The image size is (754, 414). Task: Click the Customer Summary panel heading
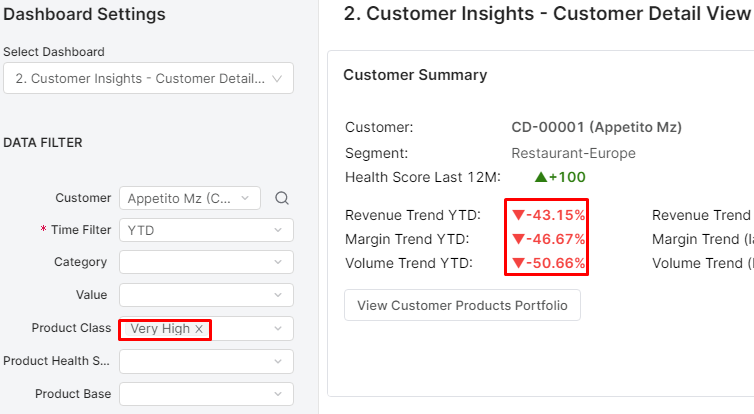415,75
